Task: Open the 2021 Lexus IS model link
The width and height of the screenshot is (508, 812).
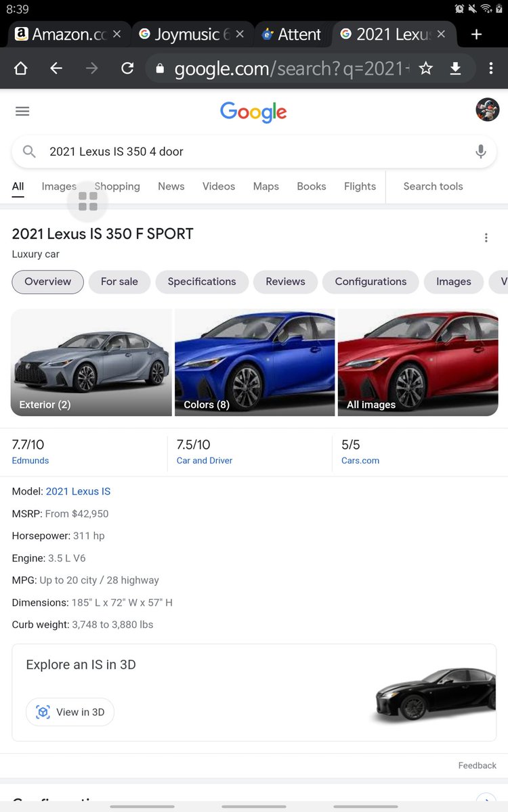Action: coord(78,491)
